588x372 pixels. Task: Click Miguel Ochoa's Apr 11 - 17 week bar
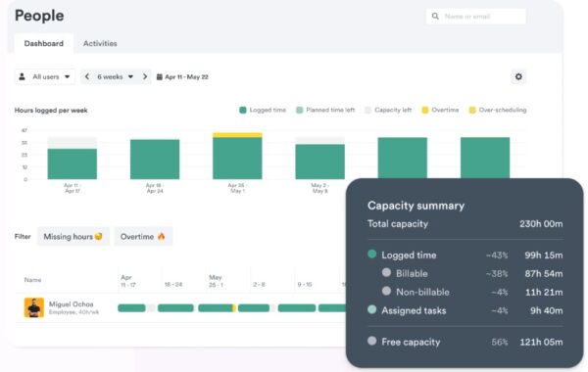(131, 308)
